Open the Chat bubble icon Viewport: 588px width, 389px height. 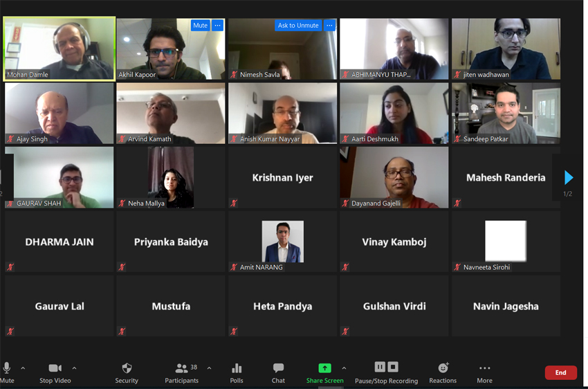click(278, 368)
